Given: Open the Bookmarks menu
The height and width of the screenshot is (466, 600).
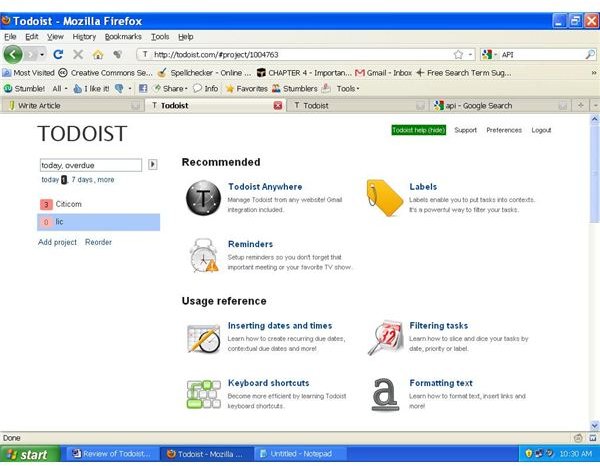Looking at the screenshot, I should coord(123,37).
